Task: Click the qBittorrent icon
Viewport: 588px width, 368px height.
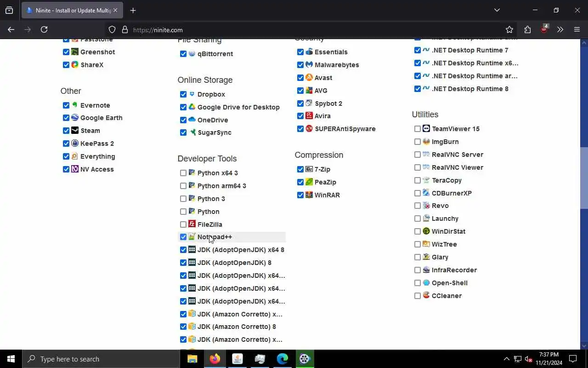Action: (192, 54)
